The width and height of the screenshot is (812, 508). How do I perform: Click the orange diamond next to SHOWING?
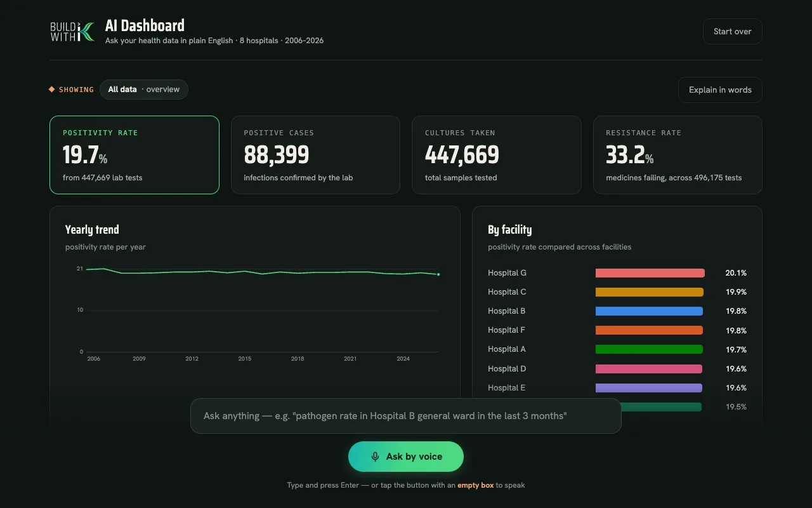click(x=52, y=90)
